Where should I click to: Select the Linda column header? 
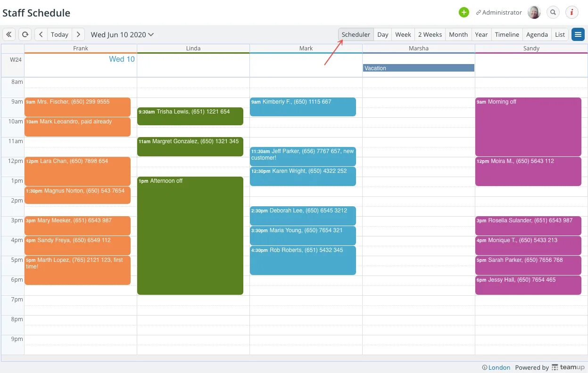193,49
